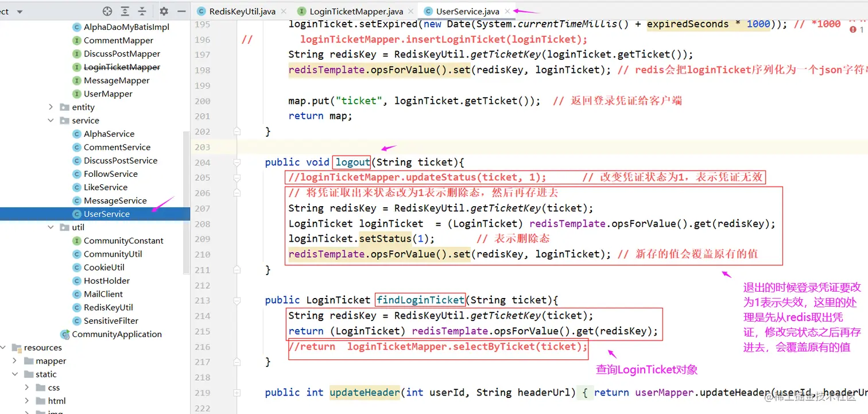
Task: Expand the css folder
Action: click(26, 388)
